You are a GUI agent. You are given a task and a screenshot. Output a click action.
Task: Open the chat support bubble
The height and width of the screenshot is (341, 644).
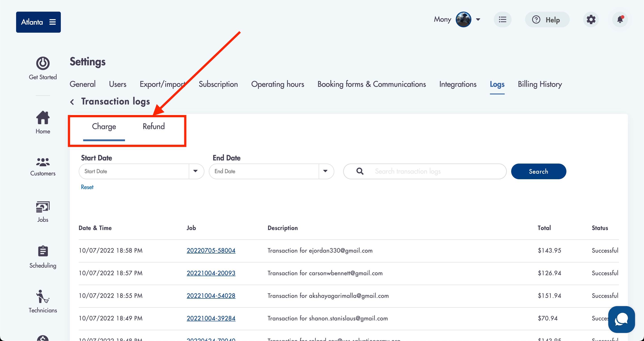621,319
